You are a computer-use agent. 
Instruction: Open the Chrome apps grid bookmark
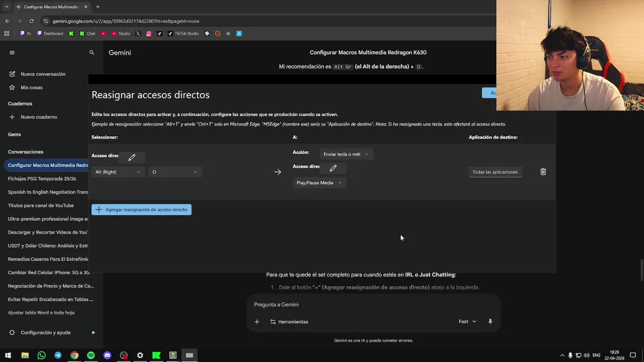point(7,34)
